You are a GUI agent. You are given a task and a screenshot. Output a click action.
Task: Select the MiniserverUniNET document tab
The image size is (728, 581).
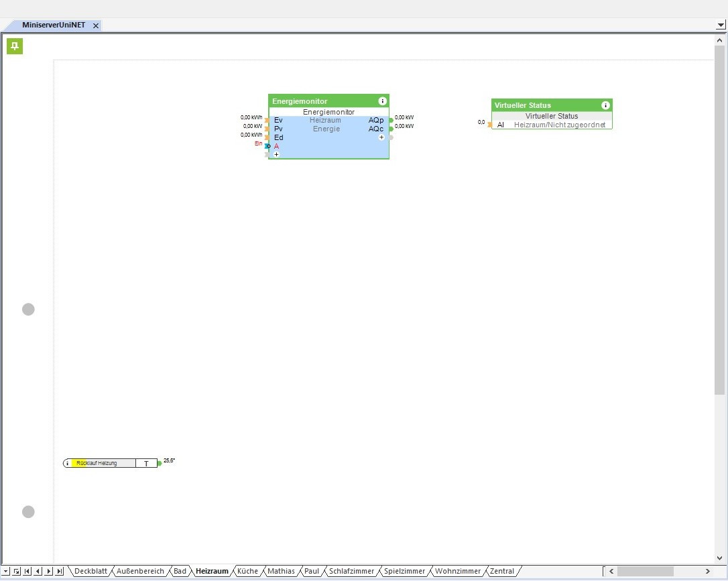click(54, 25)
